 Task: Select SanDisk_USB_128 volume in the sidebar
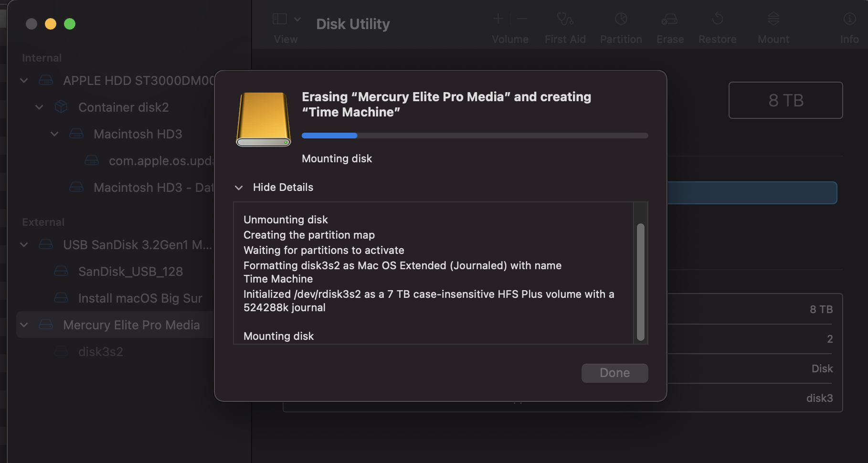[x=130, y=272]
